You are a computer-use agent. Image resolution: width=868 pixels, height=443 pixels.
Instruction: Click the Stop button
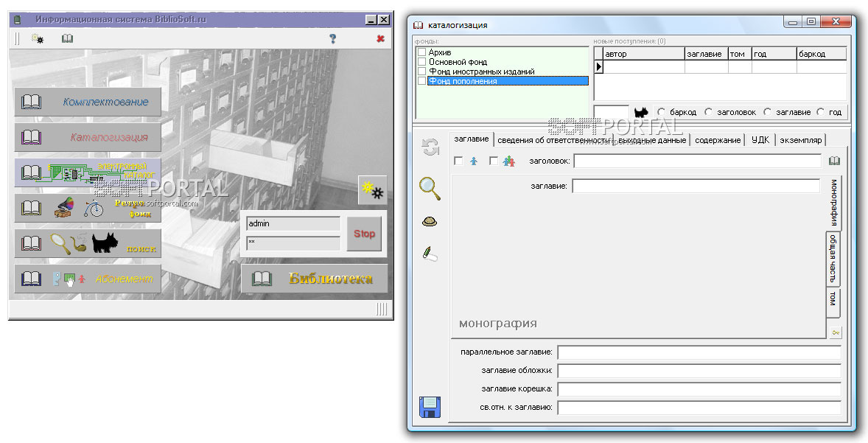point(364,234)
